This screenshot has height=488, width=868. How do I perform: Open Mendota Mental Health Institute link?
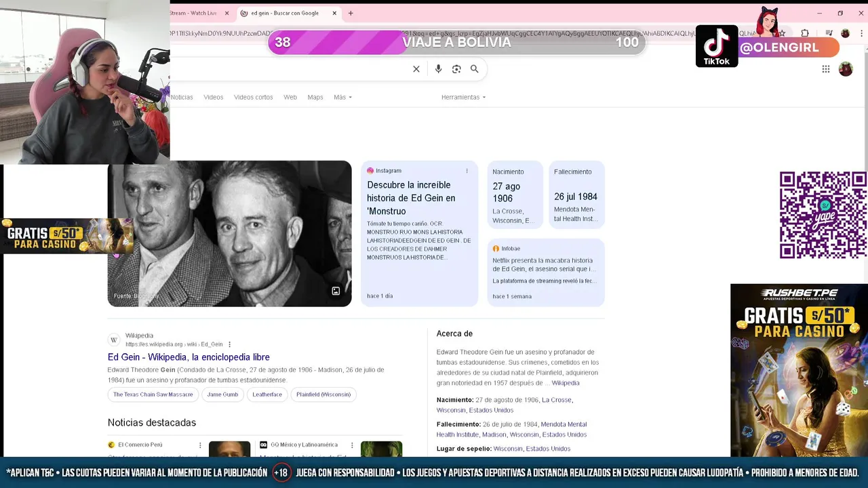511,429
